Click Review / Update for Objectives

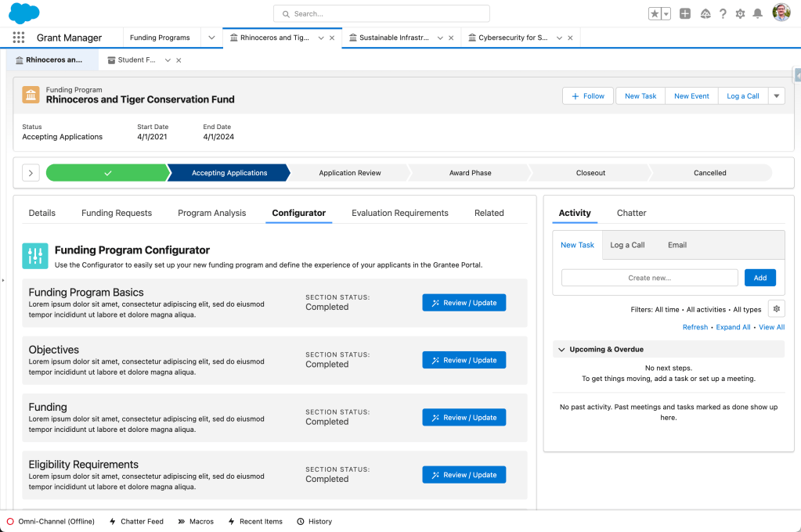[464, 361]
